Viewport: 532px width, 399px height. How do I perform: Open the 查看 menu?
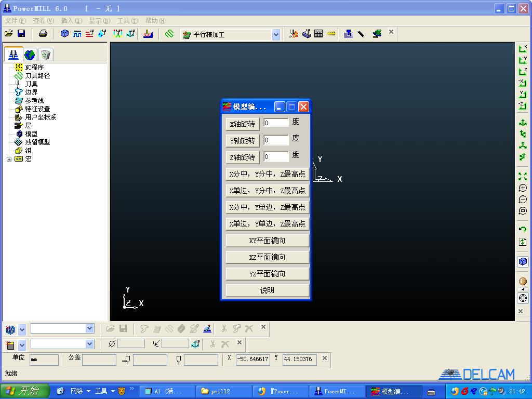coord(44,21)
